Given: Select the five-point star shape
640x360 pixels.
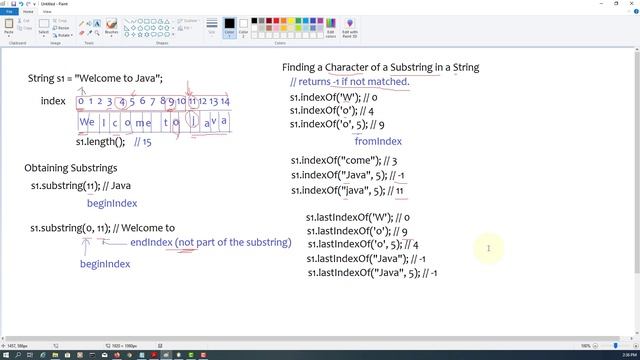Looking at the screenshot, I should pyautogui.click(x=140, y=35).
